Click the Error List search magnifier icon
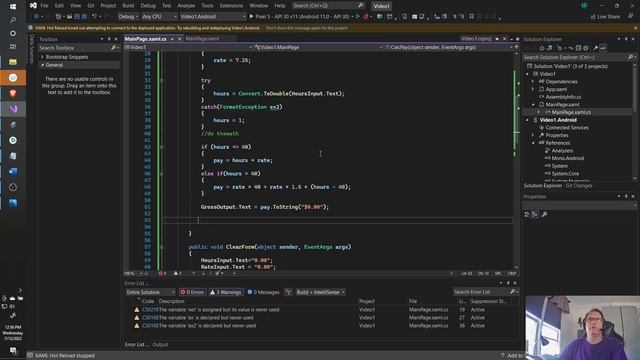 coord(513,291)
